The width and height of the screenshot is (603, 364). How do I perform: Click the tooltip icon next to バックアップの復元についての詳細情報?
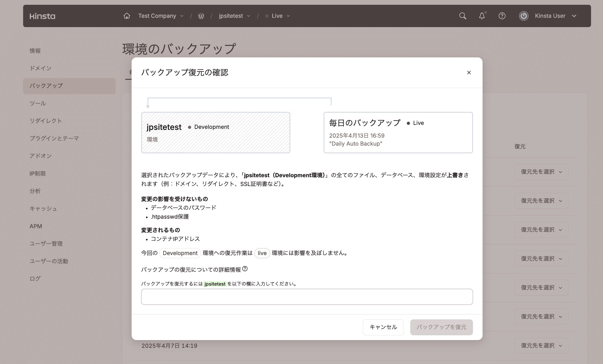pos(245,269)
